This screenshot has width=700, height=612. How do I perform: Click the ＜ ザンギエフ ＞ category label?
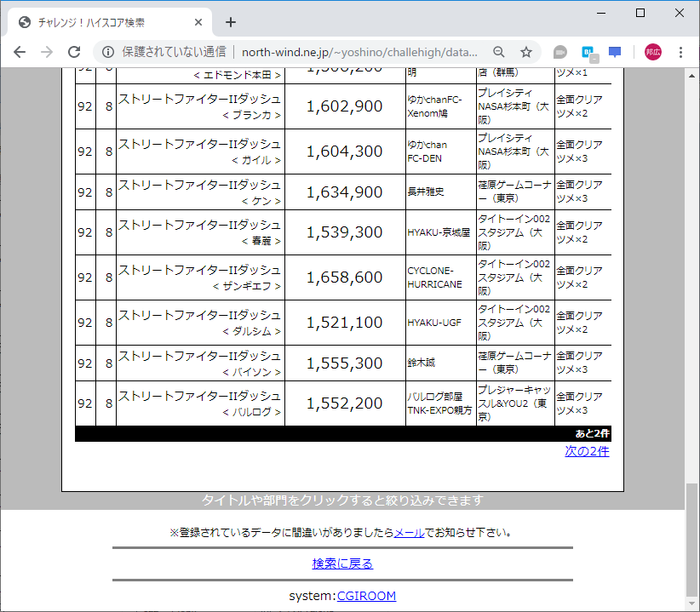[246, 286]
